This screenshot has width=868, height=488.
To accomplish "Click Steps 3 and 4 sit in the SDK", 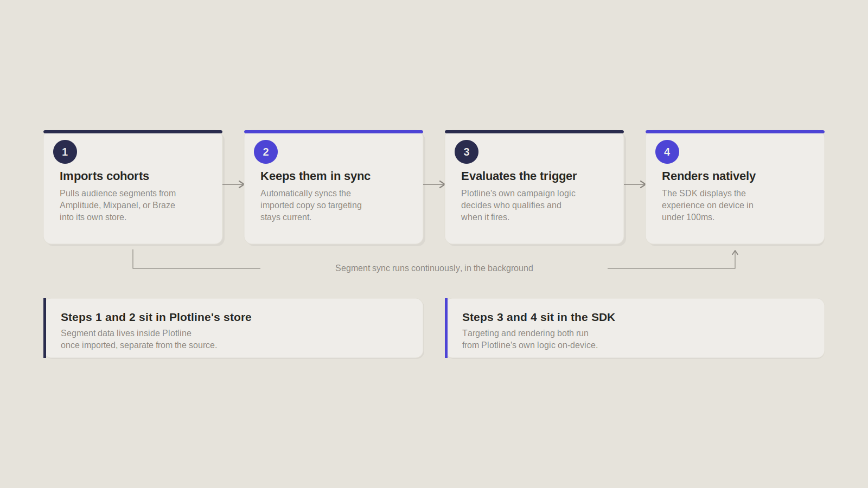I will click(x=539, y=317).
